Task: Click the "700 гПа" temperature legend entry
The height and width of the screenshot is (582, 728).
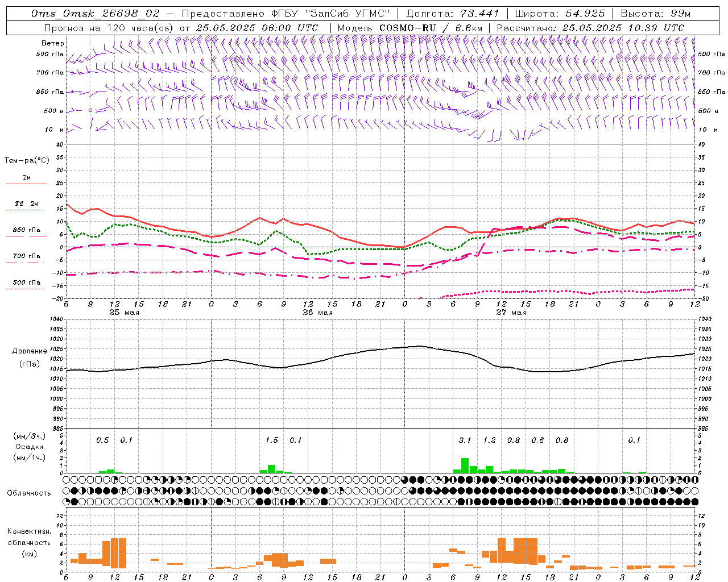Action: (x=27, y=256)
